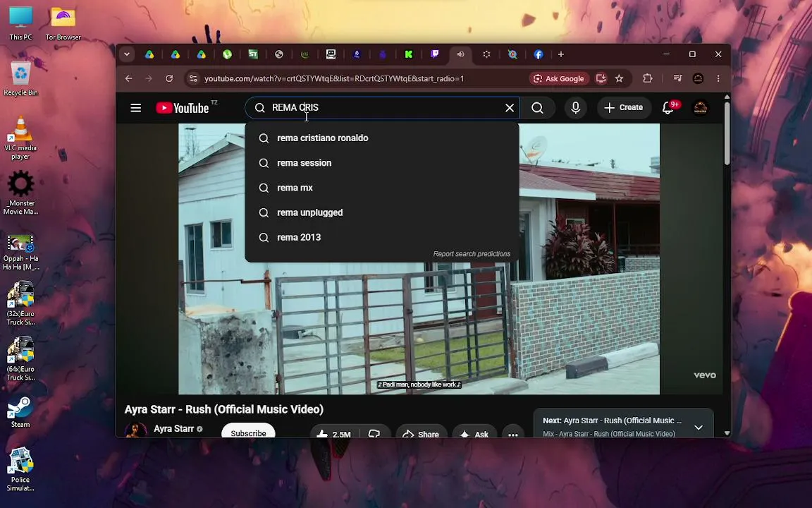Screen dimensions: 812x508
Task: Go forward in browser history
Action: point(149,78)
